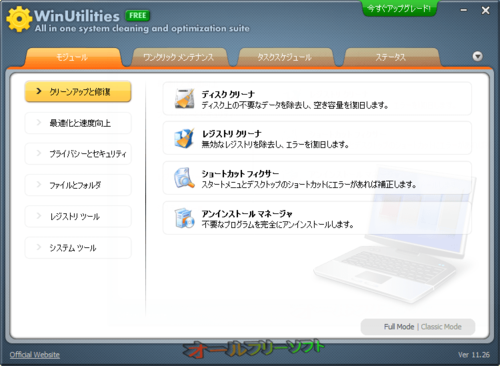Click the 不要なプログラムを完全に description text

click(277, 224)
